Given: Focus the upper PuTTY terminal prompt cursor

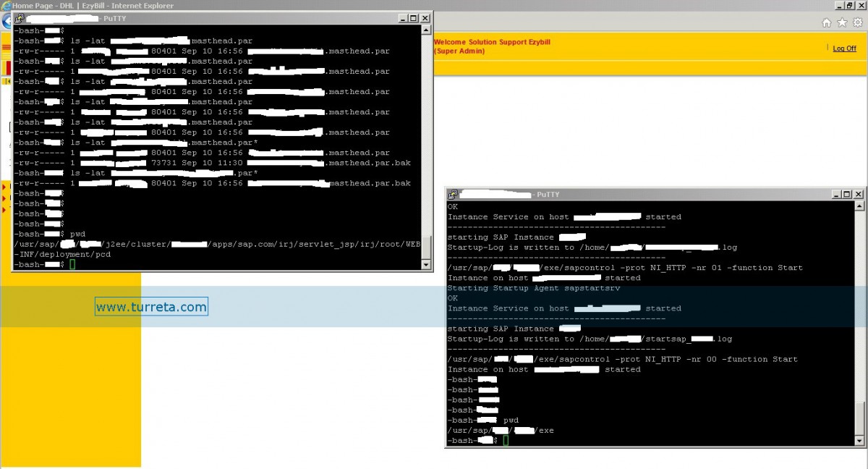Looking at the screenshot, I should 72,265.
